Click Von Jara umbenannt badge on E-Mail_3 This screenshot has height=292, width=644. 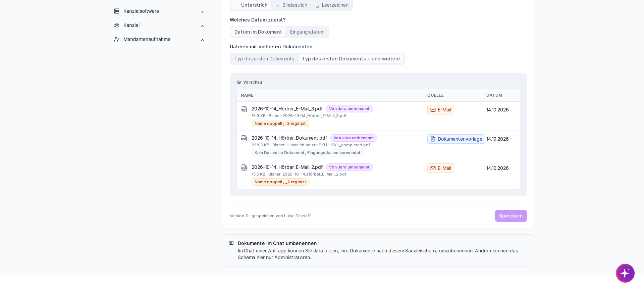click(349, 109)
